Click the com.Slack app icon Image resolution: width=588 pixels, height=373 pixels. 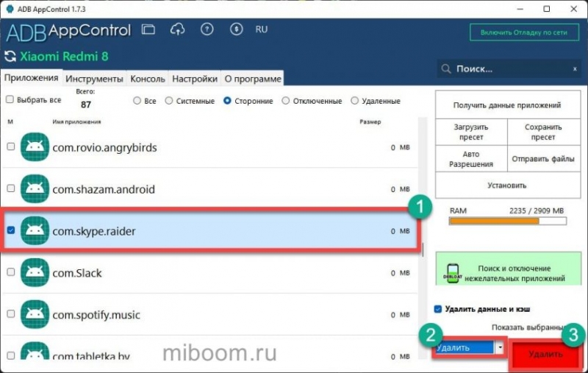pos(35,273)
